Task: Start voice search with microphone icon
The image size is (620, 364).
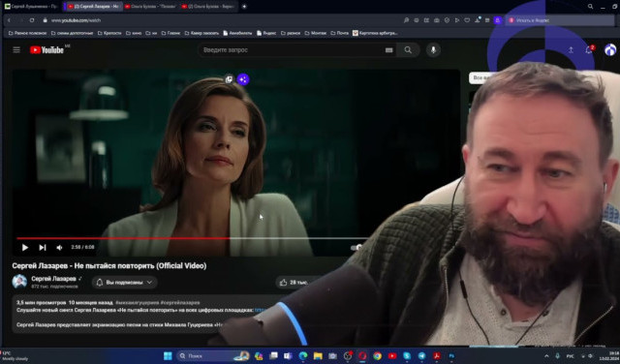Action: tap(433, 49)
